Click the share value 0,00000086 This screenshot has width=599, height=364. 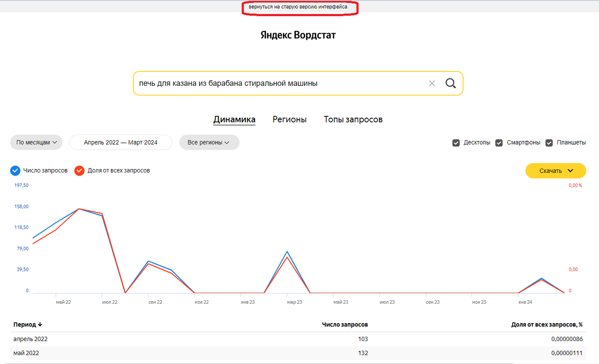[567, 339]
